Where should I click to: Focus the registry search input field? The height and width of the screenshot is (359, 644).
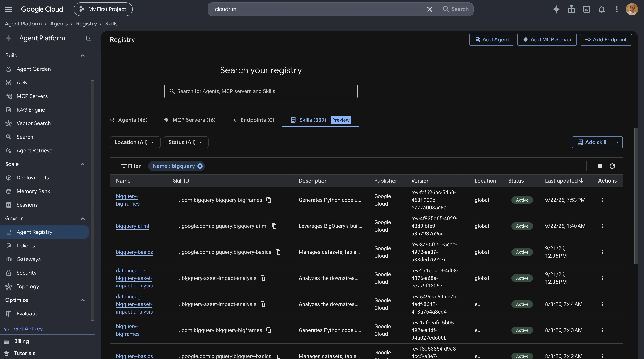[x=261, y=91]
